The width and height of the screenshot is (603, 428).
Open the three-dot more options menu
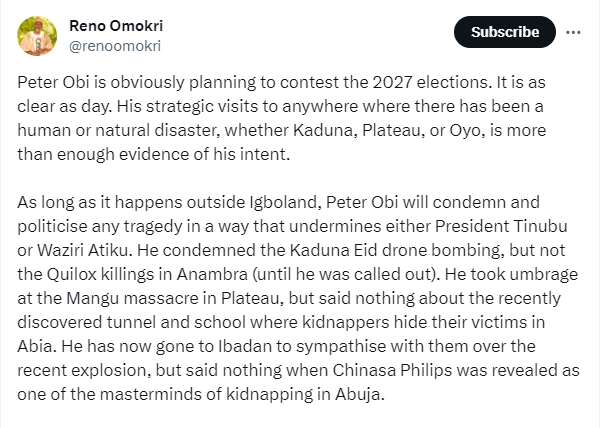coord(573,32)
